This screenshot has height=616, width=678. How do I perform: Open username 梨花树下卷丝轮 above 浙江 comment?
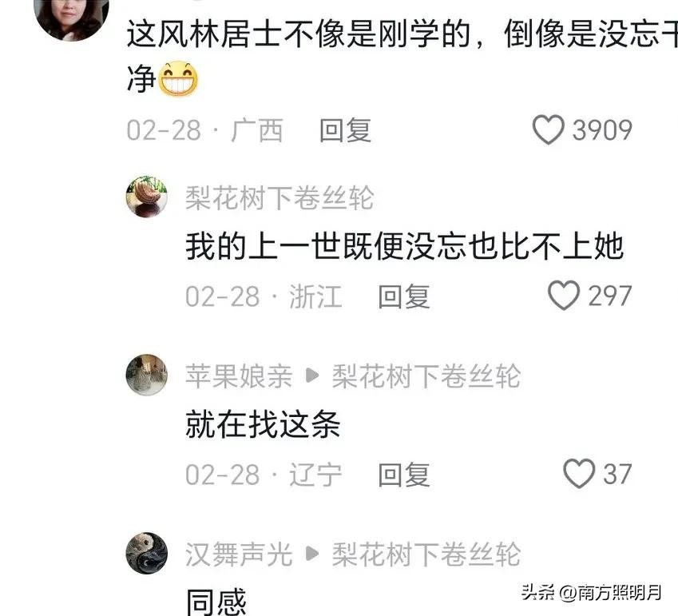[x=280, y=198]
